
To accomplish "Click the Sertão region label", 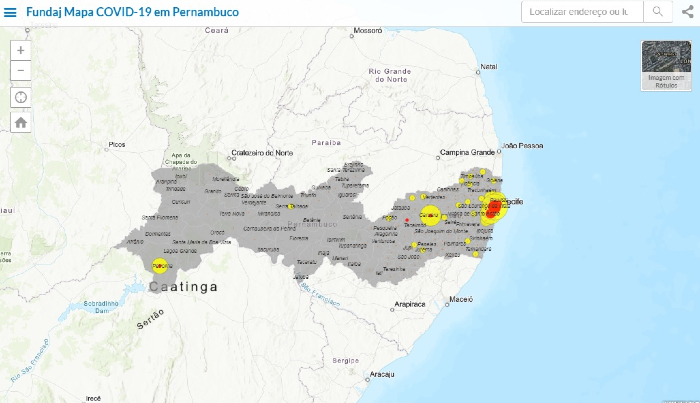I will tap(150, 320).
